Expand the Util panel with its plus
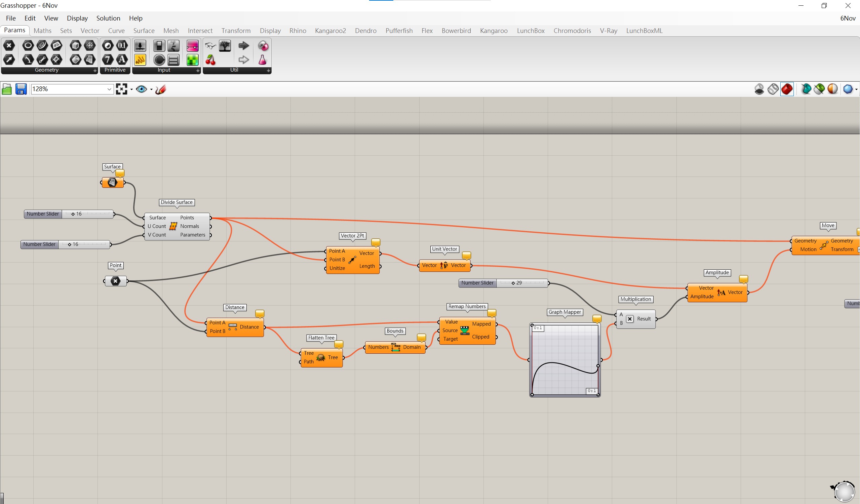Screen dimensions: 860x504 pyautogui.click(x=268, y=70)
